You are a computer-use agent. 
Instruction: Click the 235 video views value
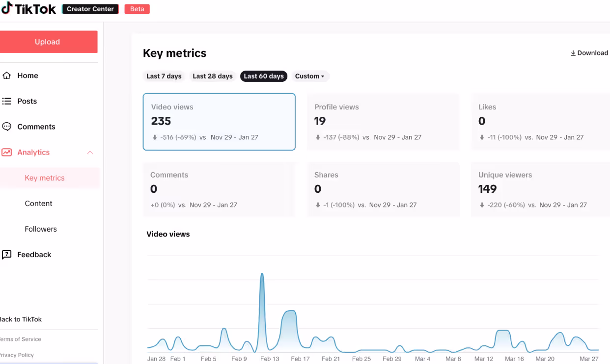161,121
